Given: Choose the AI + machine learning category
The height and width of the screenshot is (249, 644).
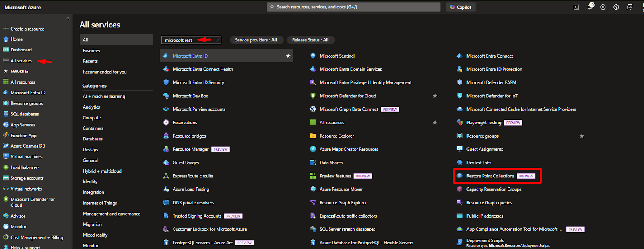Looking at the screenshot, I should click(104, 97).
